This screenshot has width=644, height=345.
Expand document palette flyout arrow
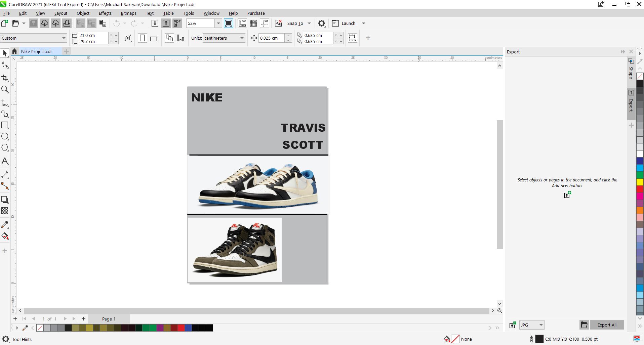click(x=17, y=328)
